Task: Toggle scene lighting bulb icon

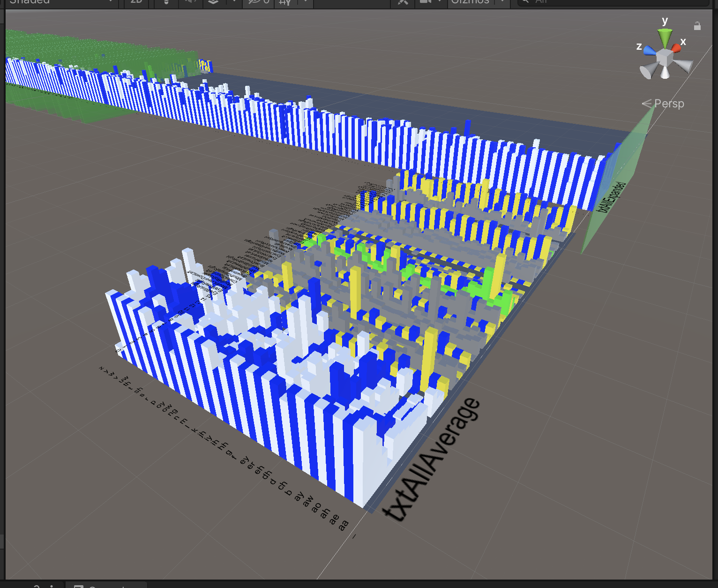Action: [x=166, y=2]
